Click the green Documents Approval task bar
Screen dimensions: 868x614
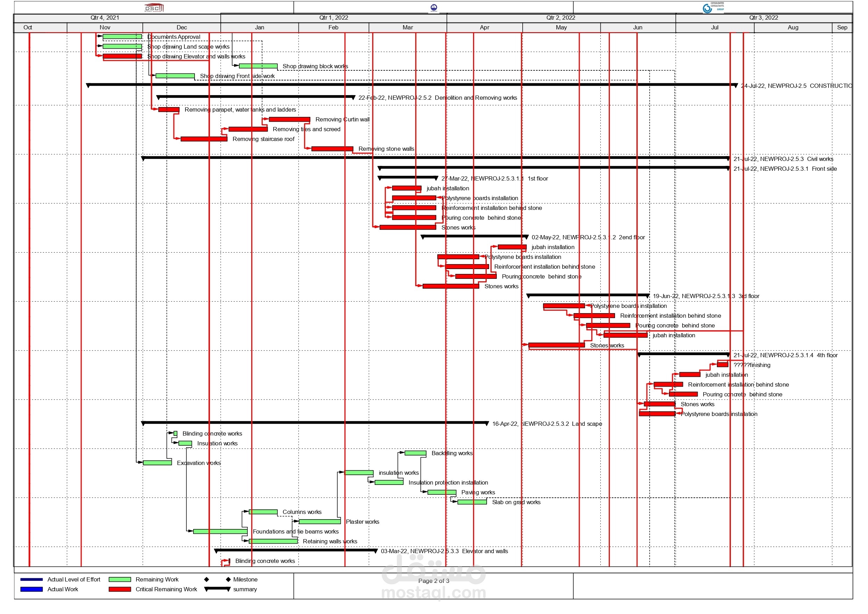pyautogui.click(x=122, y=37)
